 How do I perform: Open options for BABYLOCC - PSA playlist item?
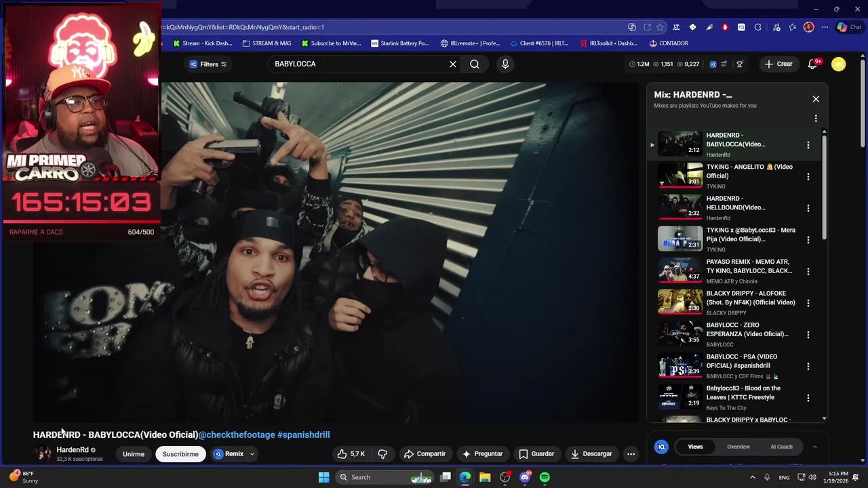[x=808, y=367]
